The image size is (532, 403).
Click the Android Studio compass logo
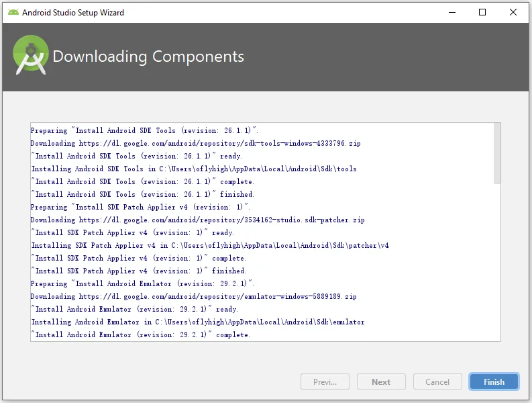[x=31, y=55]
